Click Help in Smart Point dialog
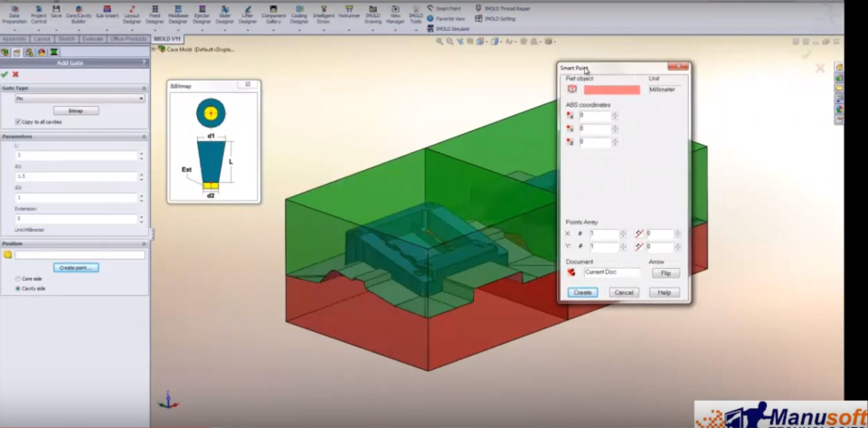The image size is (868, 428). 665,292
